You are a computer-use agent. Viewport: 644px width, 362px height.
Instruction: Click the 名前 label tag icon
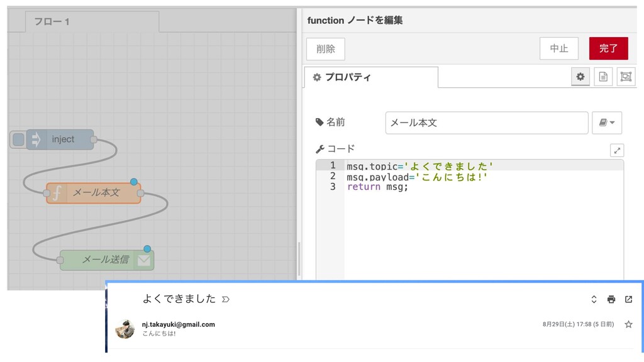319,122
